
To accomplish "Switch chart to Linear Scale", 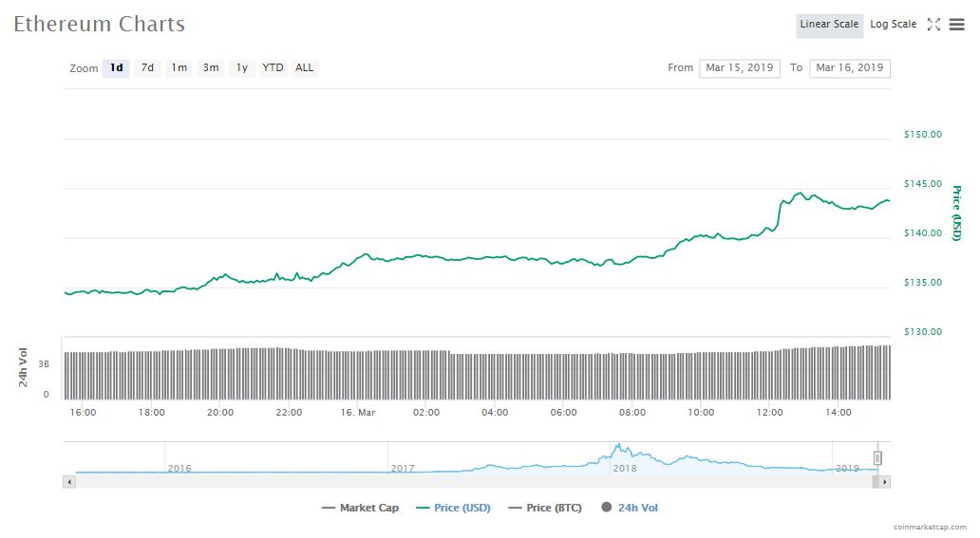I will (x=829, y=25).
